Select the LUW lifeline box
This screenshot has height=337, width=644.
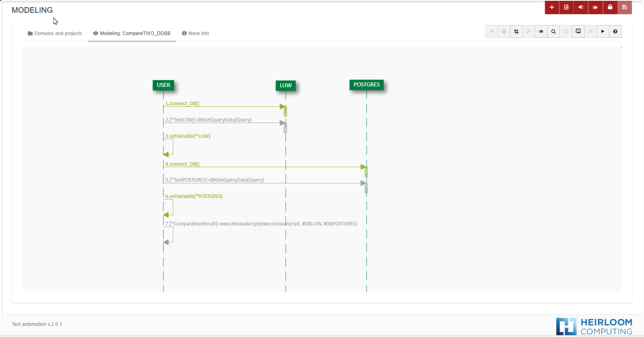click(285, 85)
